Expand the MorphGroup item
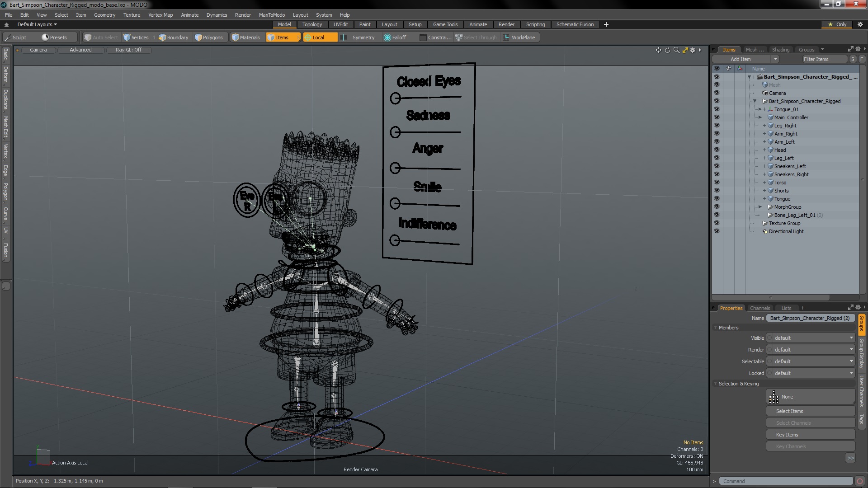Viewport: 868px width, 488px height. [x=760, y=207]
